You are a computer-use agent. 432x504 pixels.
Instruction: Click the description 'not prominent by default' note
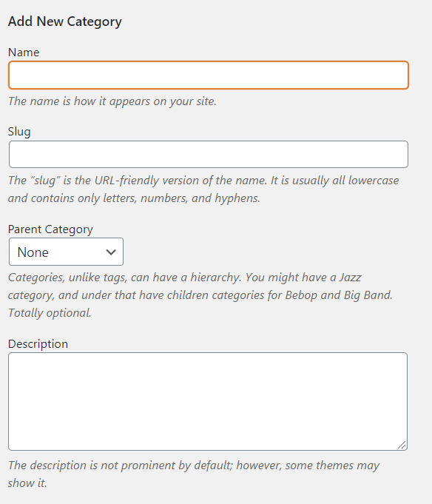[x=194, y=466]
